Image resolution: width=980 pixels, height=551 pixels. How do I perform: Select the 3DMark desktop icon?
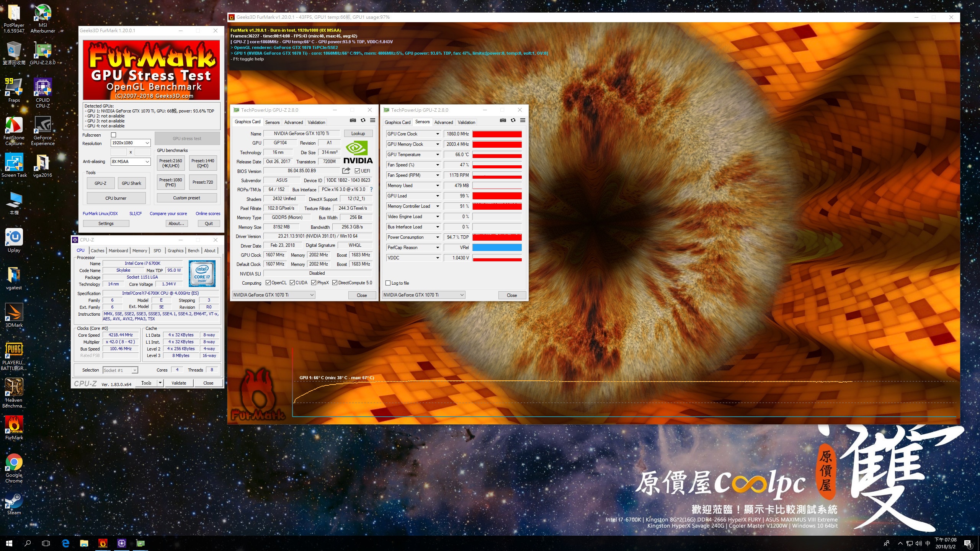[14, 315]
